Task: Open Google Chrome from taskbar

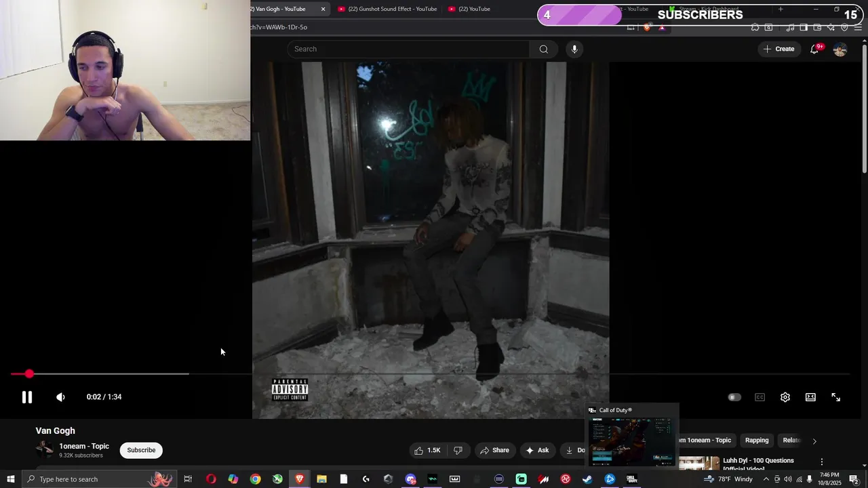Action: point(255,479)
